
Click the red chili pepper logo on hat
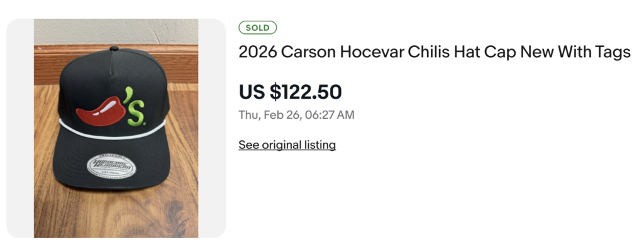[99, 111]
